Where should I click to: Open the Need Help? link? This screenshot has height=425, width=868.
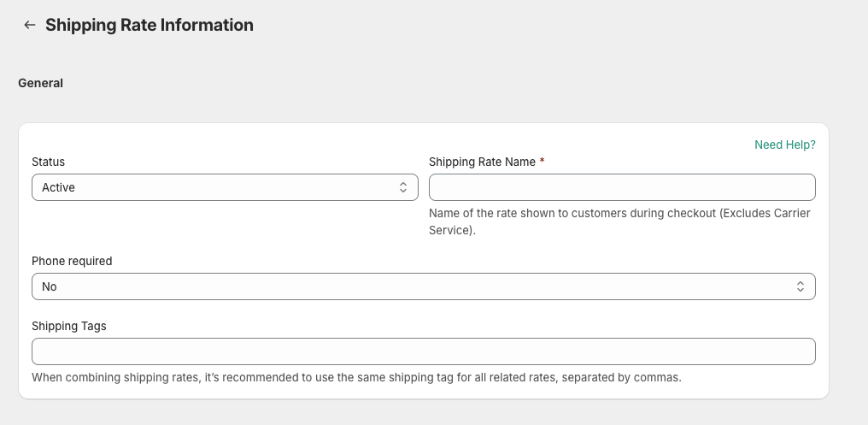(x=785, y=145)
